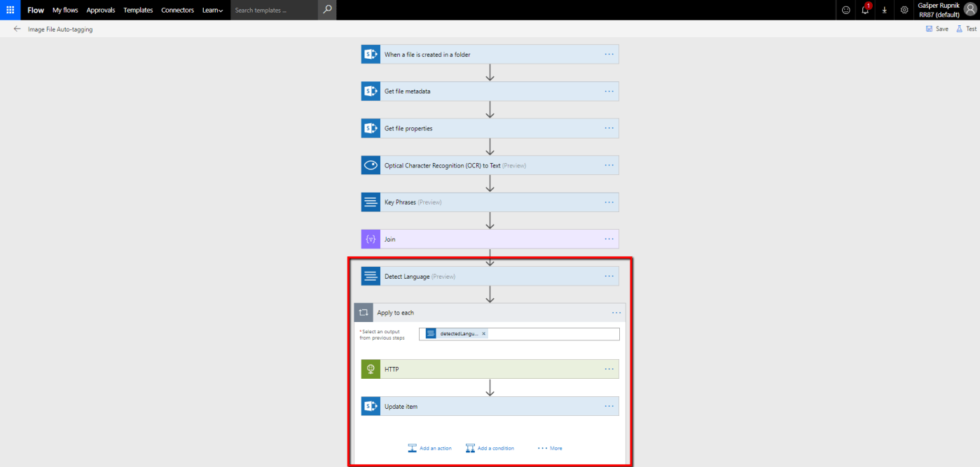
Task: Open options menu for HTTP action
Action: 609,369
